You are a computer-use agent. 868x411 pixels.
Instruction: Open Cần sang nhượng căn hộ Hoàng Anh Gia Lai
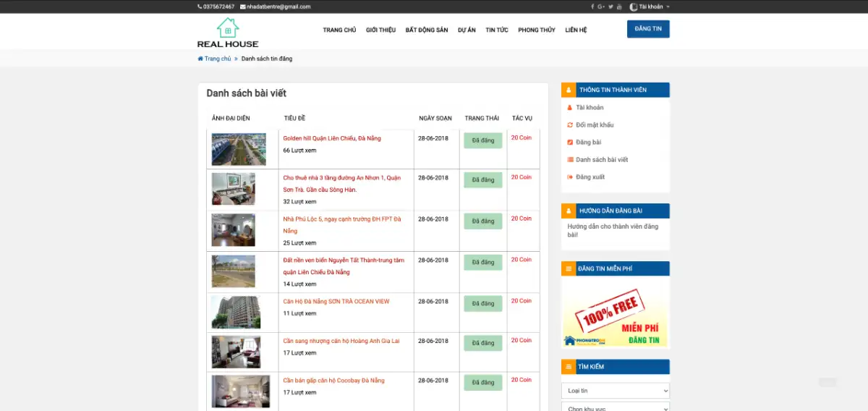coord(341,341)
